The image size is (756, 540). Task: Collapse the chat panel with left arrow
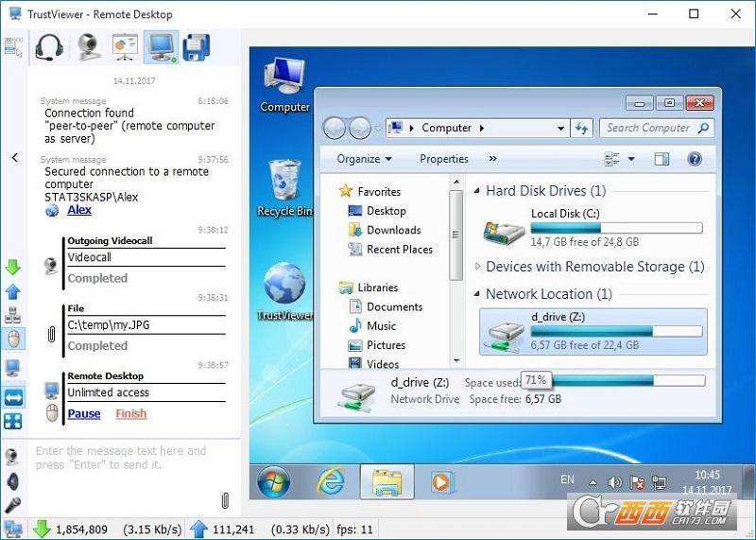(x=15, y=157)
